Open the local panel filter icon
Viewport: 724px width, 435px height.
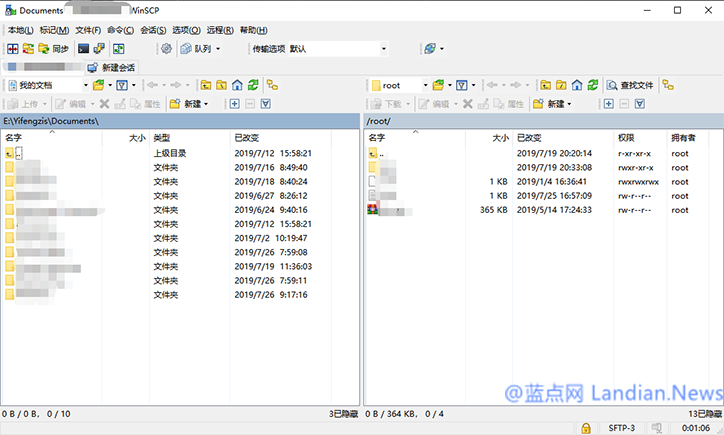pyautogui.click(x=122, y=86)
